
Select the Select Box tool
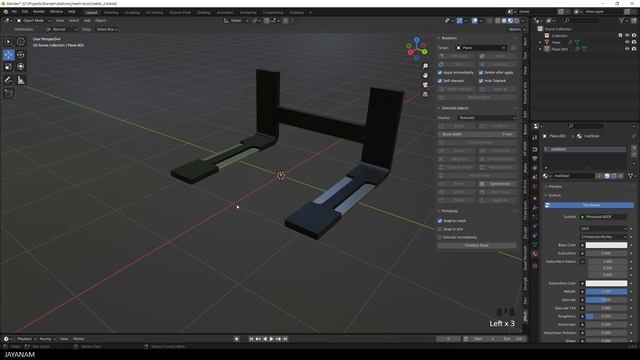pyautogui.click(x=9, y=42)
